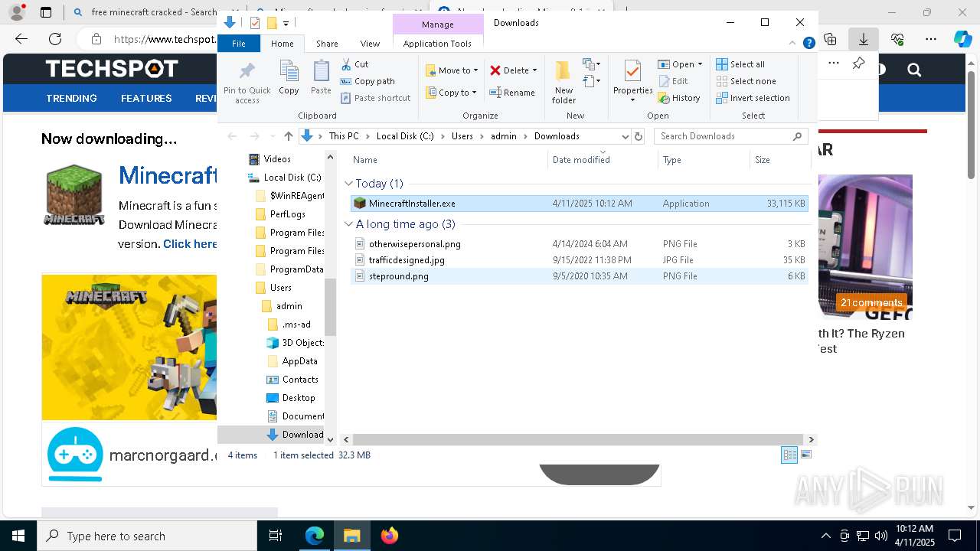Click Select all
Image resolution: width=980 pixels, height=551 pixels.
click(x=740, y=64)
